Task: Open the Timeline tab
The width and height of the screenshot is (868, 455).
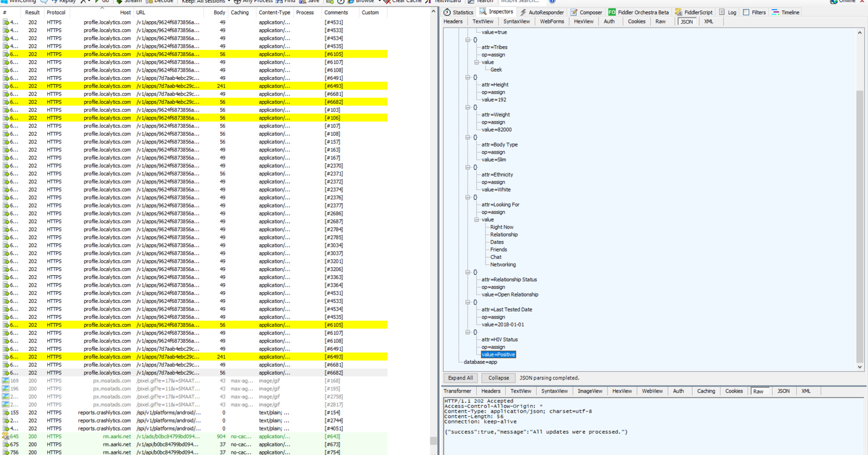Action: pyautogui.click(x=786, y=12)
